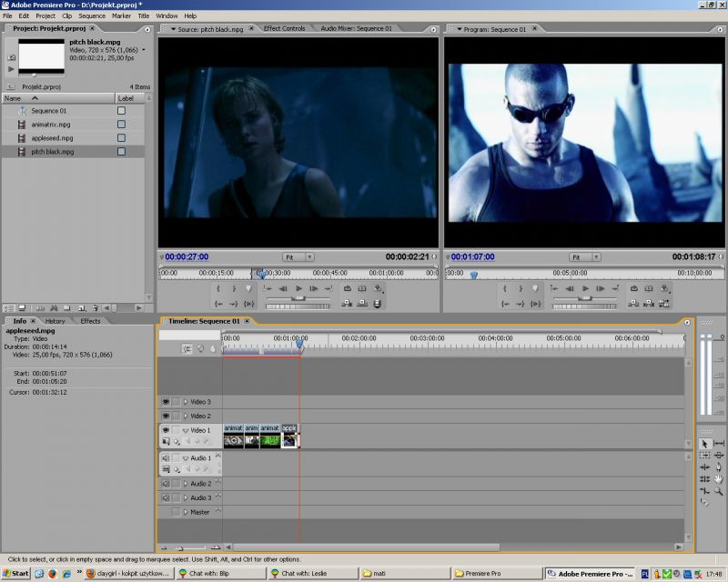728x582 pixels.
Task: Play thumbnail preview of pitch black.mpg
Action: click(11, 69)
